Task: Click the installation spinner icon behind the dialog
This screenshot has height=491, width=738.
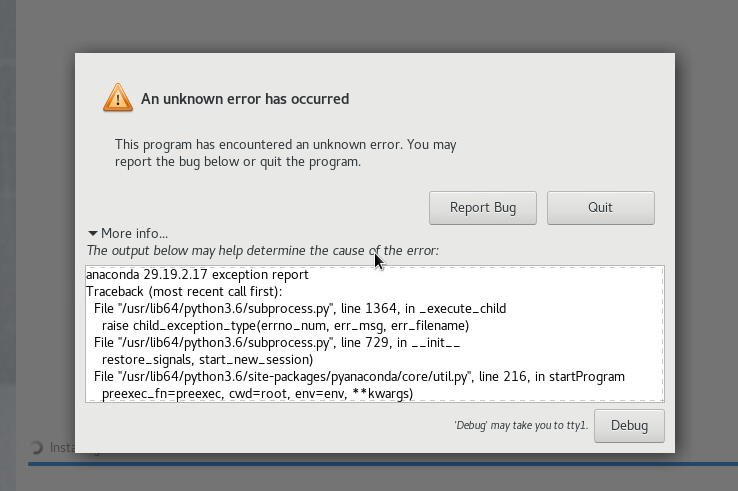Action: 37,448
